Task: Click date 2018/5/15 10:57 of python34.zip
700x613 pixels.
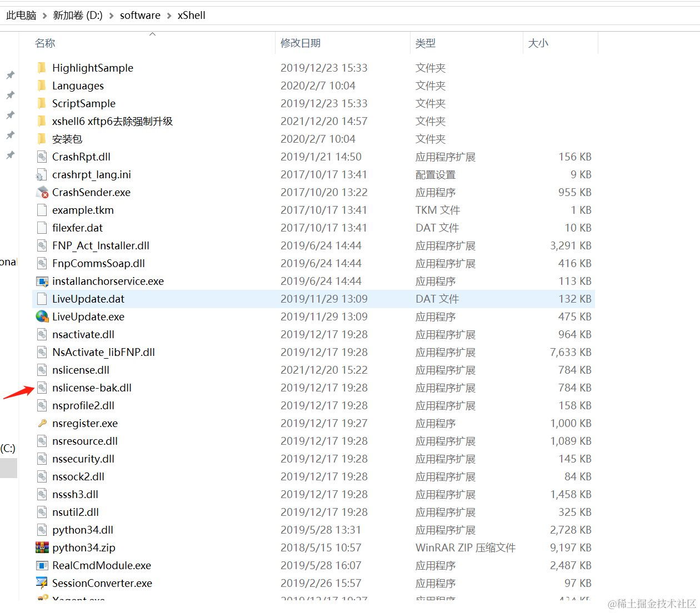Action: pyautogui.click(x=321, y=547)
